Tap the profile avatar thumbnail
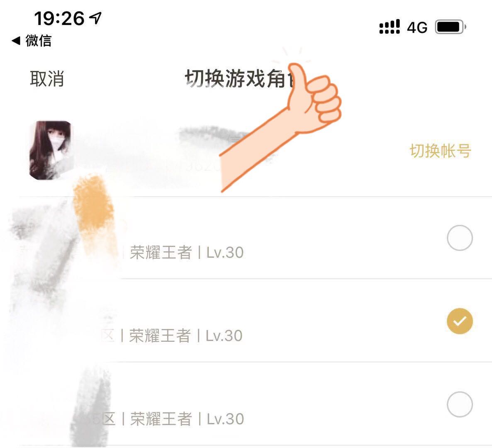 click(x=50, y=150)
